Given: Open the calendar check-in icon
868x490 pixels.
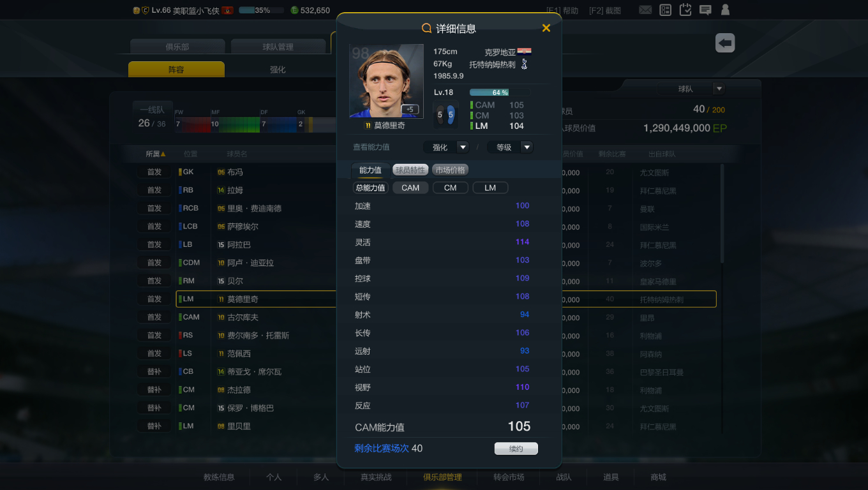Looking at the screenshot, I should pyautogui.click(x=685, y=10).
